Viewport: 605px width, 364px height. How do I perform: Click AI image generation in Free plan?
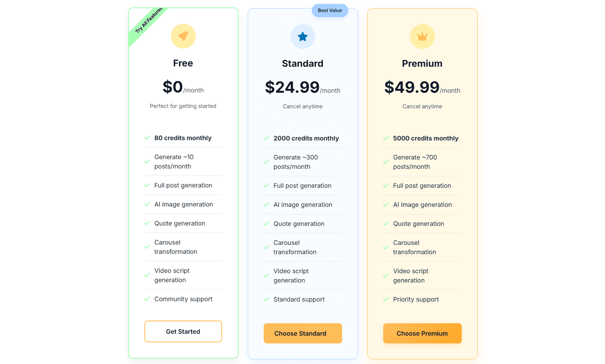184,204
